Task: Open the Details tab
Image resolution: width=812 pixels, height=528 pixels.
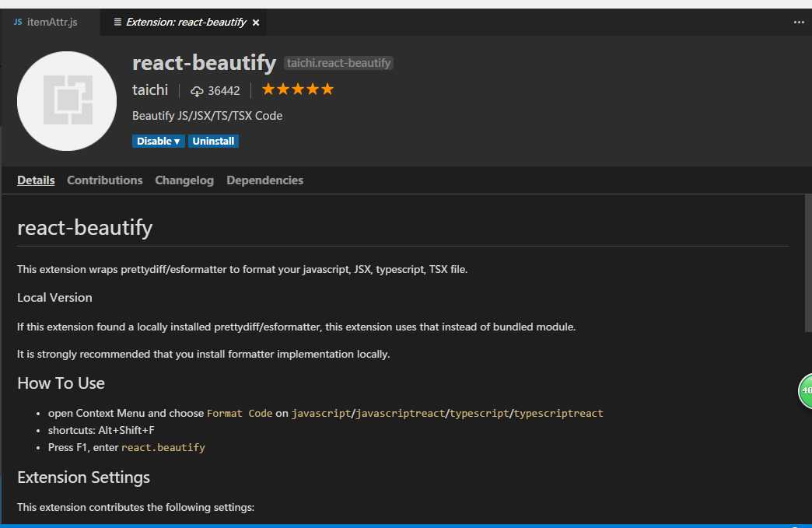Action: 36,180
